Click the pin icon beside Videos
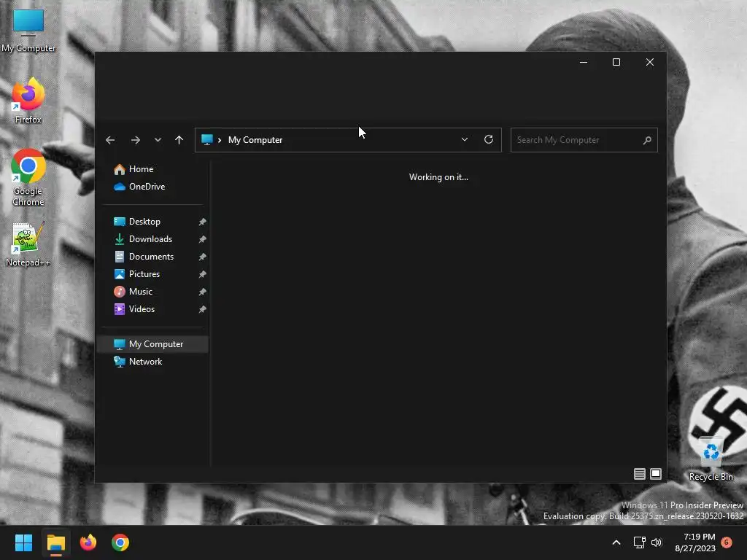The width and height of the screenshot is (747, 560). [x=203, y=309]
